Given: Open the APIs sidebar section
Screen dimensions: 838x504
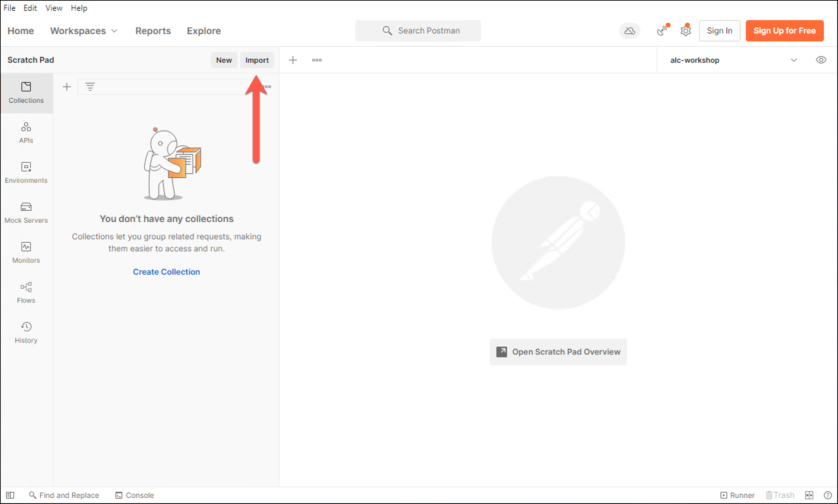Looking at the screenshot, I should click(x=26, y=132).
